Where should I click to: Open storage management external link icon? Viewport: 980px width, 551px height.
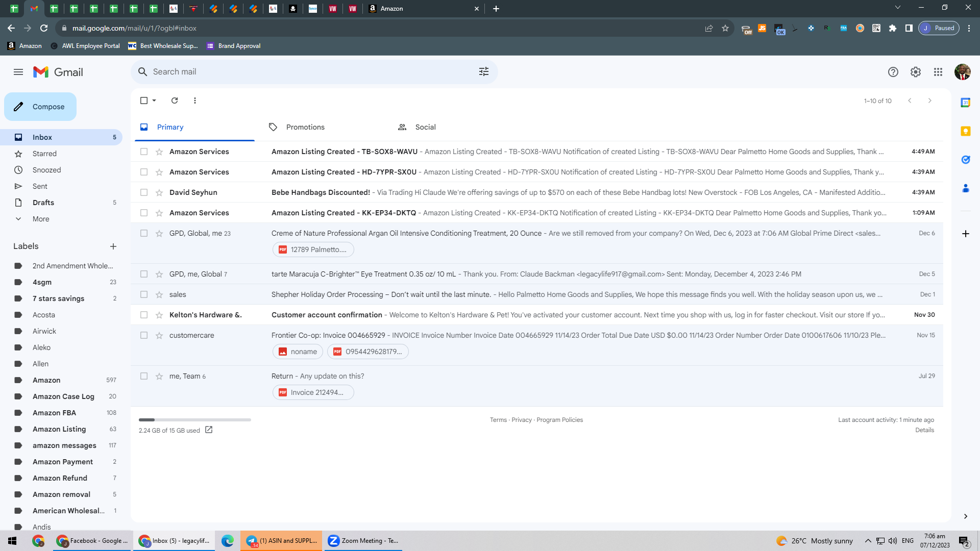(209, 430)
